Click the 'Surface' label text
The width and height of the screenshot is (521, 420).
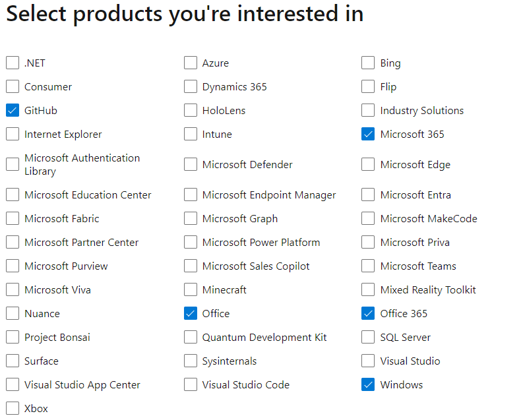(x=41, y=361)
